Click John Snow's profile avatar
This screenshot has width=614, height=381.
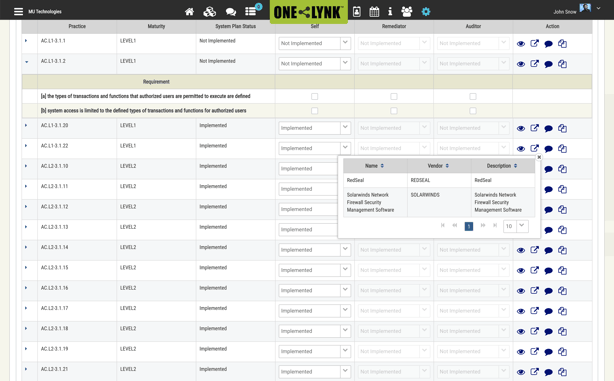click(x=585, y=8)
